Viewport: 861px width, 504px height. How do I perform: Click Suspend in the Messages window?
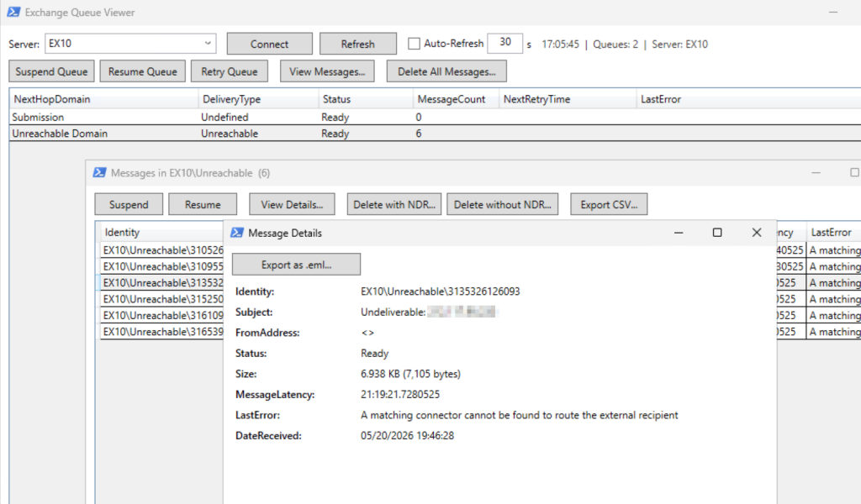point(129,205)
